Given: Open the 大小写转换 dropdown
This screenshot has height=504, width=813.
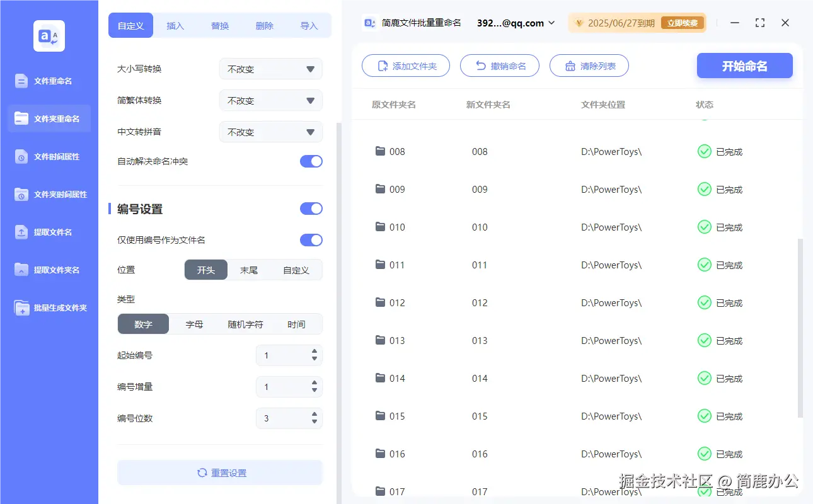Looking at the screenshot, I should pos(270,69).
